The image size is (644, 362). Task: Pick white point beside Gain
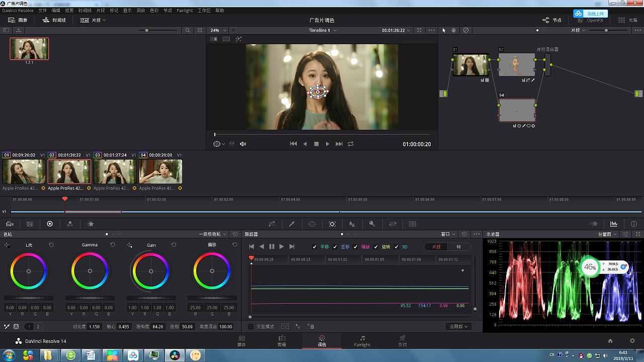(130, 245)
